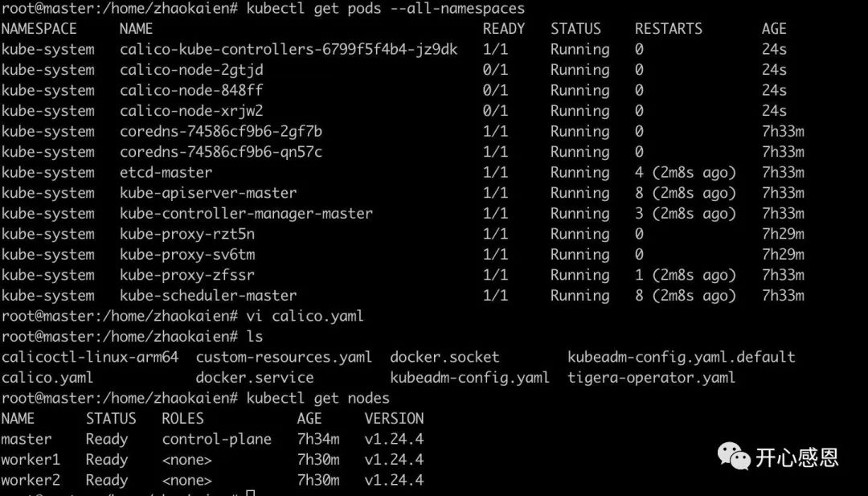This screenshot has height=496, width=868.
Task: Click the RESTARTS column header
Action: 669,29
